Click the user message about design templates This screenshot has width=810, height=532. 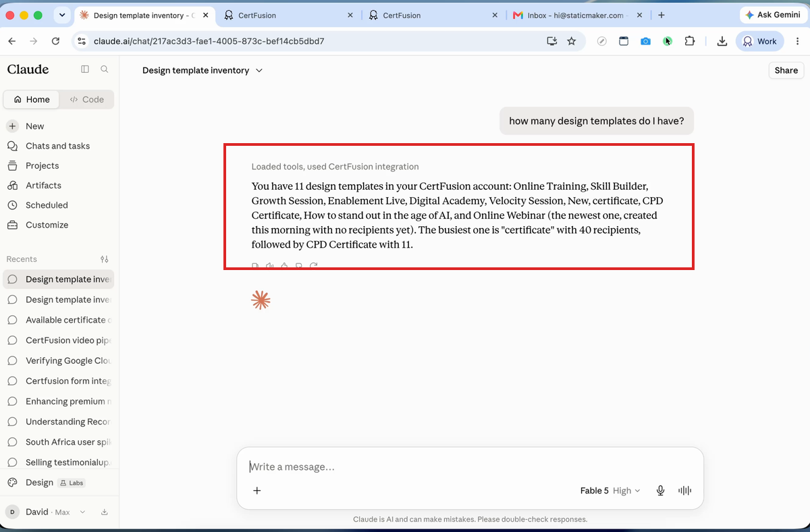click(596, 122)
